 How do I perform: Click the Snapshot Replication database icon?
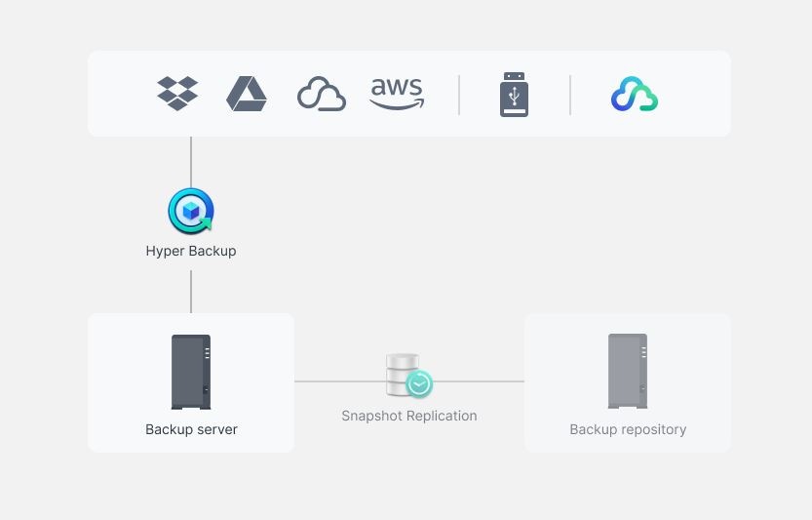[x=409, y=376]
